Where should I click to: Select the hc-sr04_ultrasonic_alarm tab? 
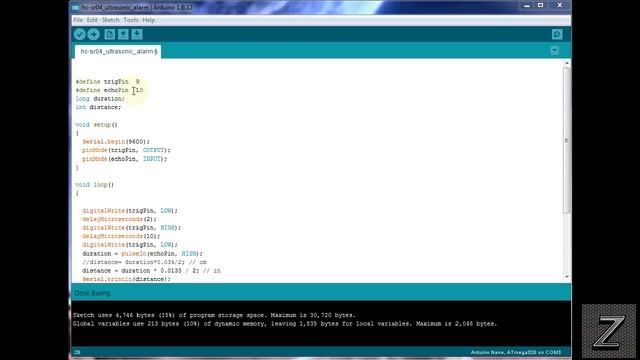pyautogui.click(x=118, y=51)
